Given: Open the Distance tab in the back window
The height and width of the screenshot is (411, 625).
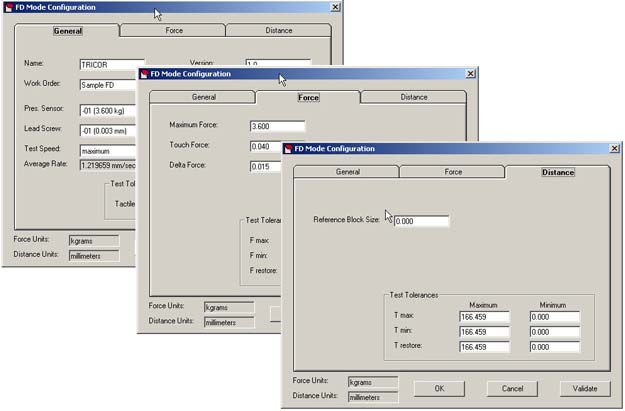Looking at the screenshot, I should click(279, 30).
